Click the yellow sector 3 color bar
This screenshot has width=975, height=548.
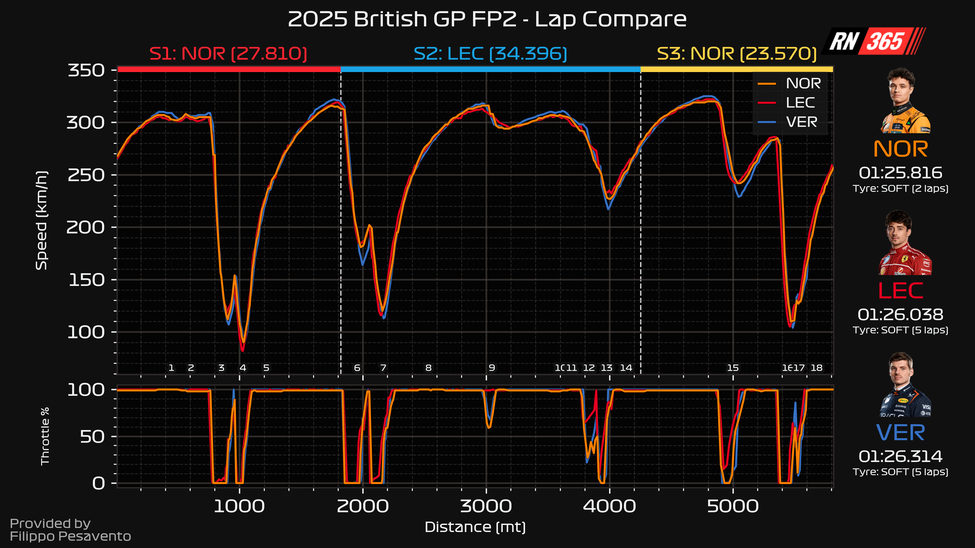(x=736, y=69)
